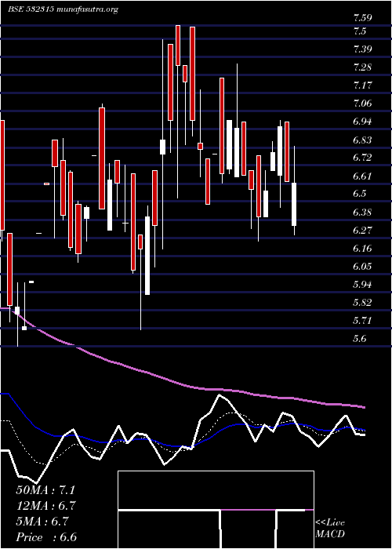The width and height of the screenshot is (392, 549).
Task: Click the 5.94 price label
Action: pyautogui.click(x=362, y=285)
